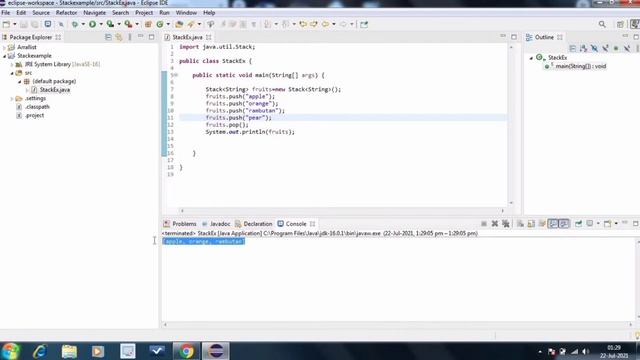Open the Source menu
The width and height of the screenshot is (640, 360).
(x=41, y=13)
